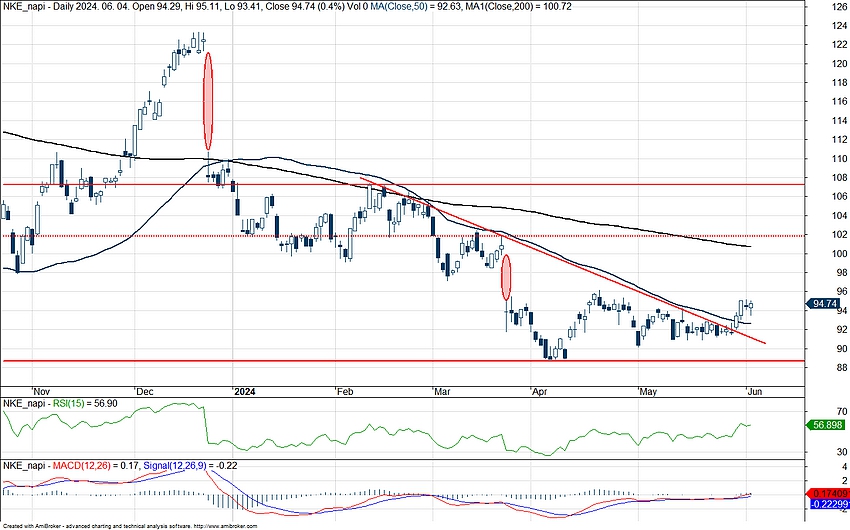This screenshot has height=530, width=850.
Task: Click the 94.74 current price tag
Action: [x=826, y=303]
